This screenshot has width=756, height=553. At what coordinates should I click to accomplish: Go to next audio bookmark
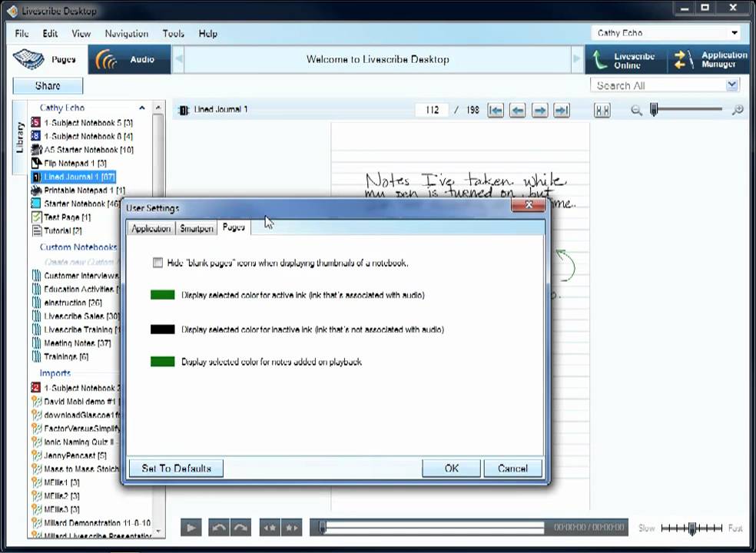point(292,528)
